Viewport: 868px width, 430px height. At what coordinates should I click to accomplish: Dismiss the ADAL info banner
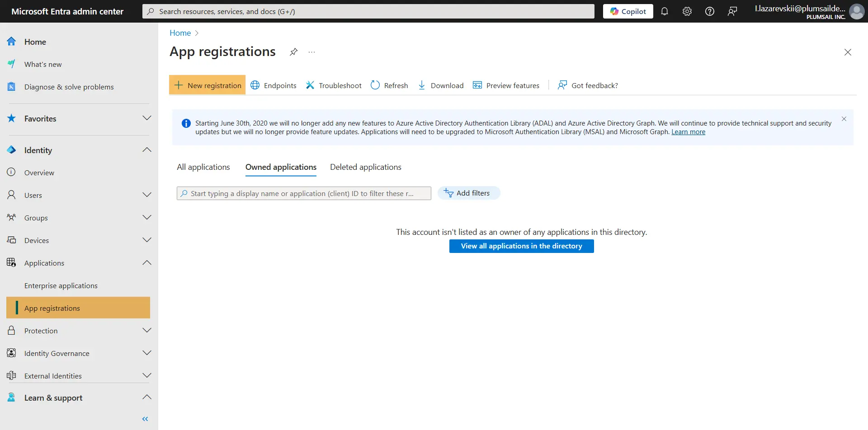tap(844, 119)
